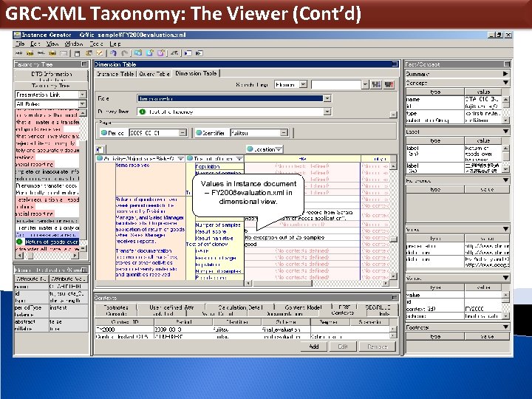Click the Edit button

coord(343,347)
